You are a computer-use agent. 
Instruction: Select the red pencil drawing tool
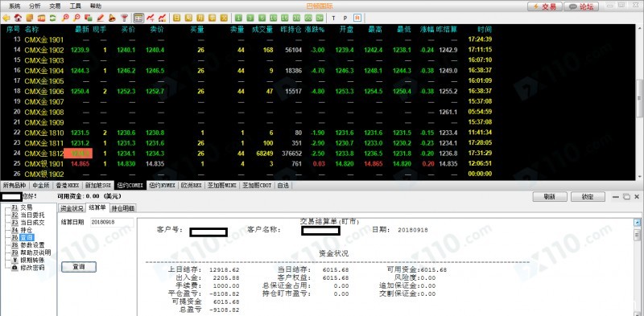100,18
